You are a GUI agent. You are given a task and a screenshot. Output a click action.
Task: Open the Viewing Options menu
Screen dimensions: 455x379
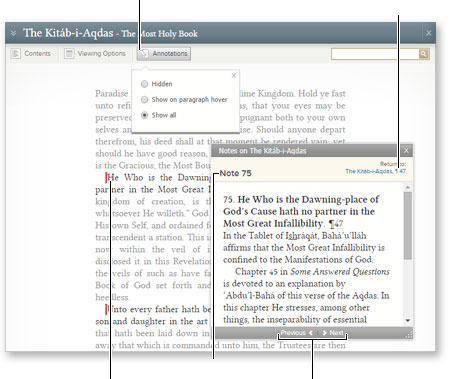click(95, 54)
